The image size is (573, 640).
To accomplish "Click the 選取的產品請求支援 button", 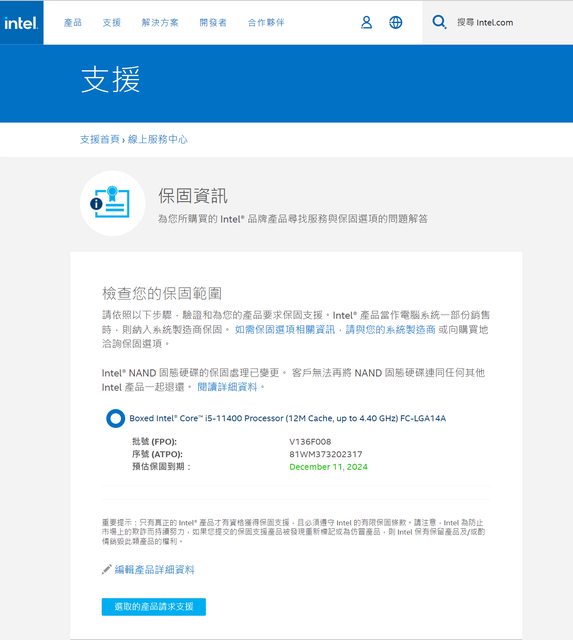I will click(x=154, y=607).
